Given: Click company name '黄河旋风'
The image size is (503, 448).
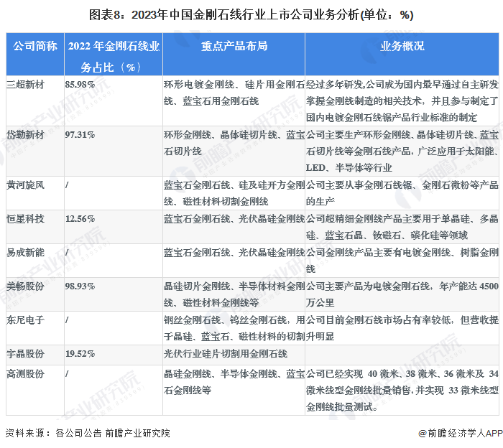Looking at the screenshot, I should pyautogui.click(x=25, y=185).
